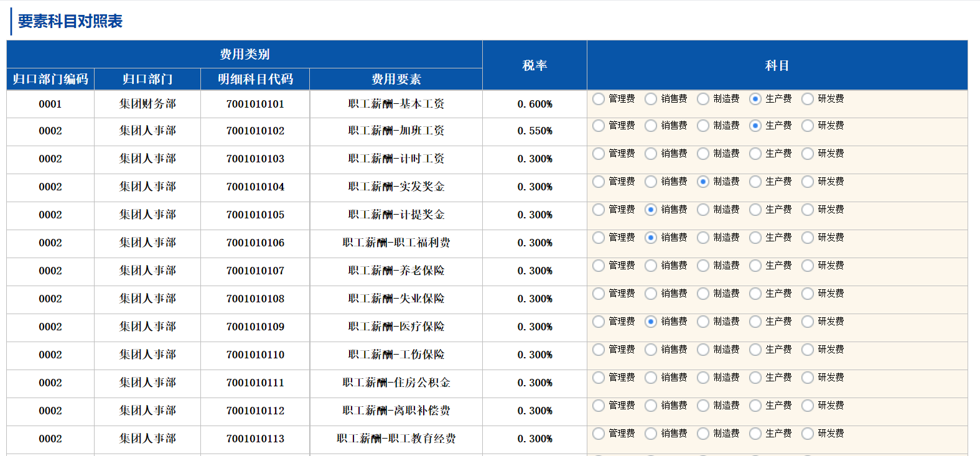Select 制造费 for 职工薪酬-住房公积金 row

pyautogui.click(x=703, y=378)
